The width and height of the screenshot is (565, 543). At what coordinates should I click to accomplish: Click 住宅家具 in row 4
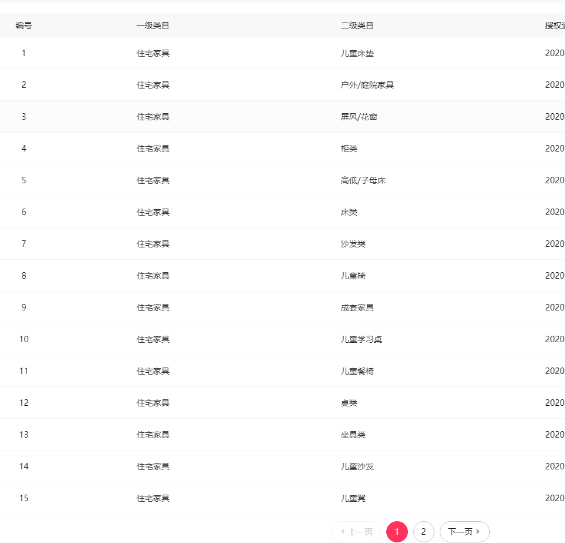point(153,148)
